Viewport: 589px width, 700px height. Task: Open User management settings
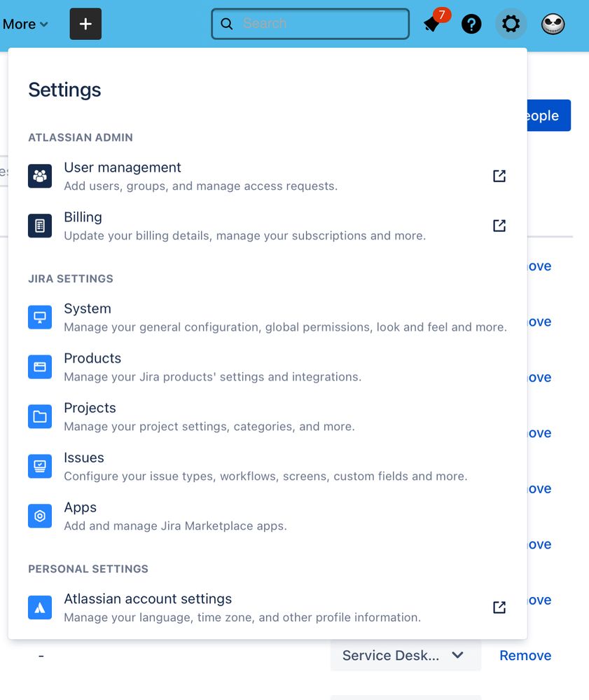[x=268, y=176]
